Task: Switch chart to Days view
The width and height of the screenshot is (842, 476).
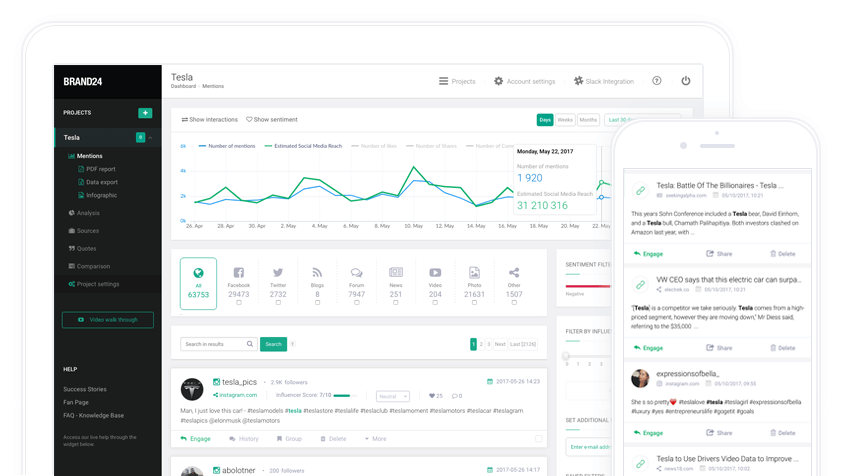Action: point(545,120)
